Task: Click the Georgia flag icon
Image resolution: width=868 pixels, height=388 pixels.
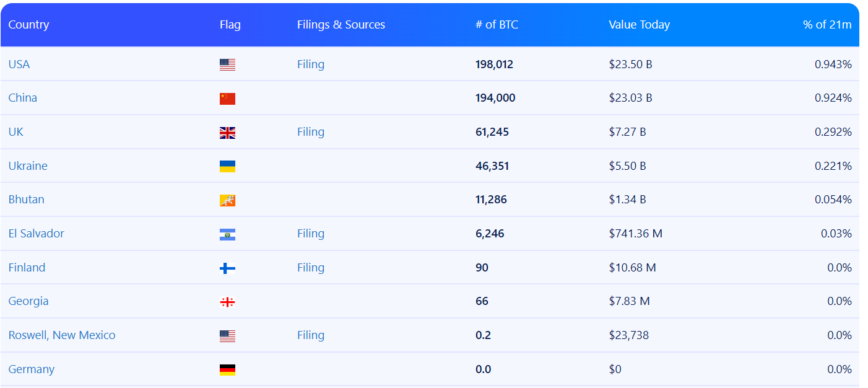Action: pyautogui.click(x=227, y=302)
